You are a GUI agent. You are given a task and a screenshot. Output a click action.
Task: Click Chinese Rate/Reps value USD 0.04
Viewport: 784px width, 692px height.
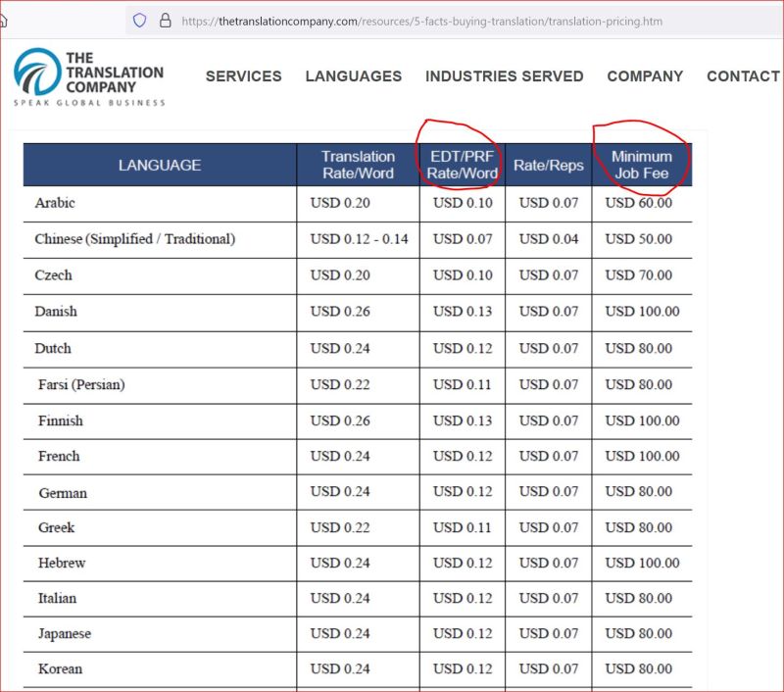[x=549, y=239]
